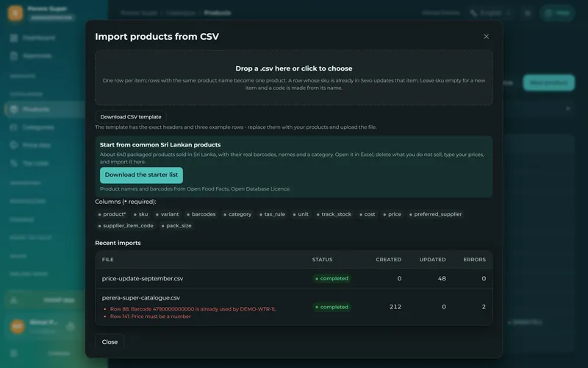Click the Download CSV template button
588x368 pixels.
131,117
